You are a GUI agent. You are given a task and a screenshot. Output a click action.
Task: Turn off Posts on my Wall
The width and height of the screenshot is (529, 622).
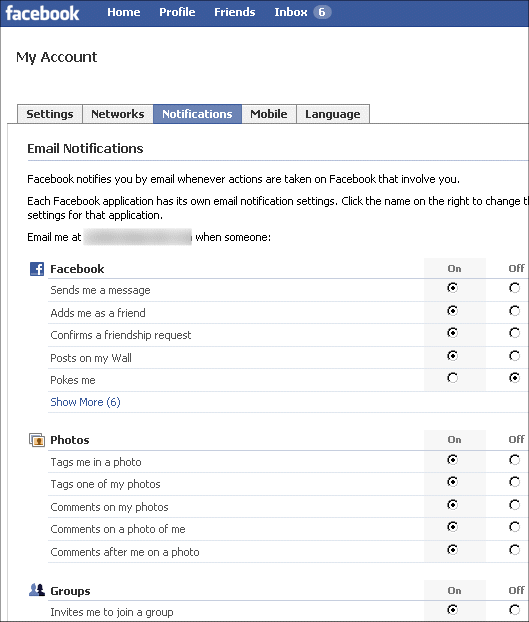(x=514, y=356)
